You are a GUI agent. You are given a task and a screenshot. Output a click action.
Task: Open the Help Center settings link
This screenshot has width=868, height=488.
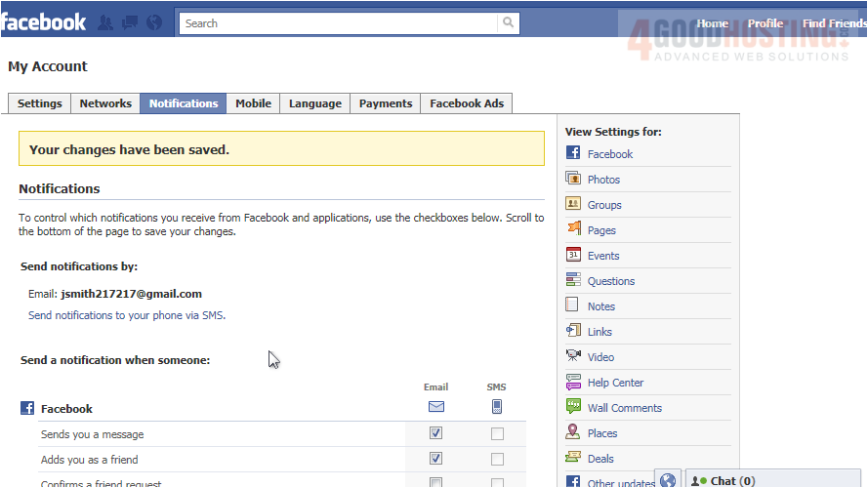pyautogui.click(x=615, y=383)
